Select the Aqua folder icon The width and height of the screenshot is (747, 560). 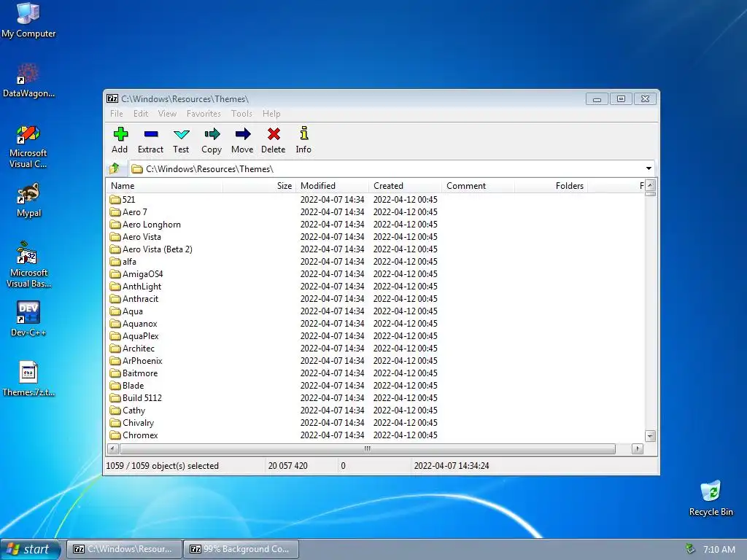pyautogui.click(x=115, y=311)
